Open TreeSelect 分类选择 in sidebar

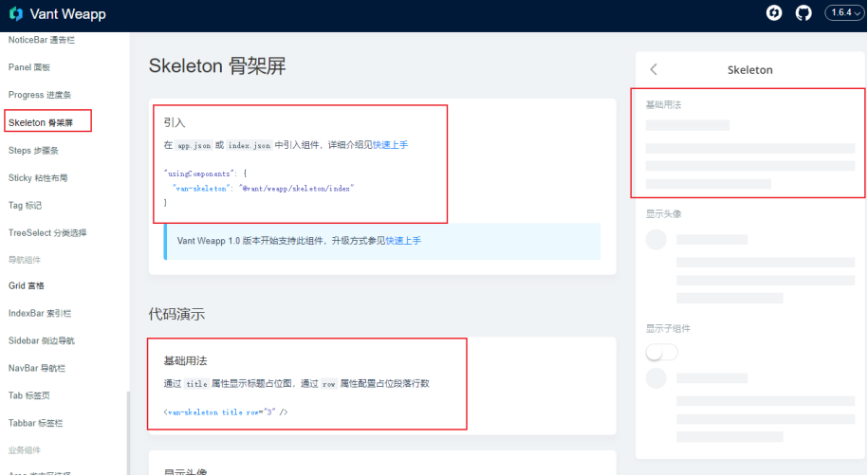pyautogui.click(x=47, y=233)
